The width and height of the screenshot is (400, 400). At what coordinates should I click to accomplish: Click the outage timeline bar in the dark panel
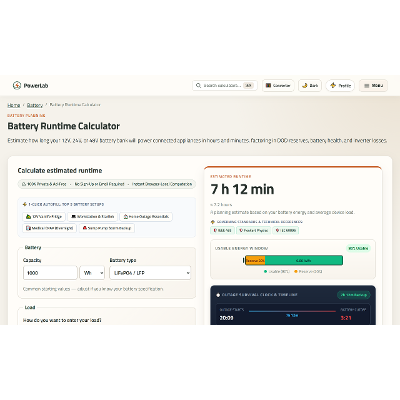pyautogui.click(x=292, y=311)
